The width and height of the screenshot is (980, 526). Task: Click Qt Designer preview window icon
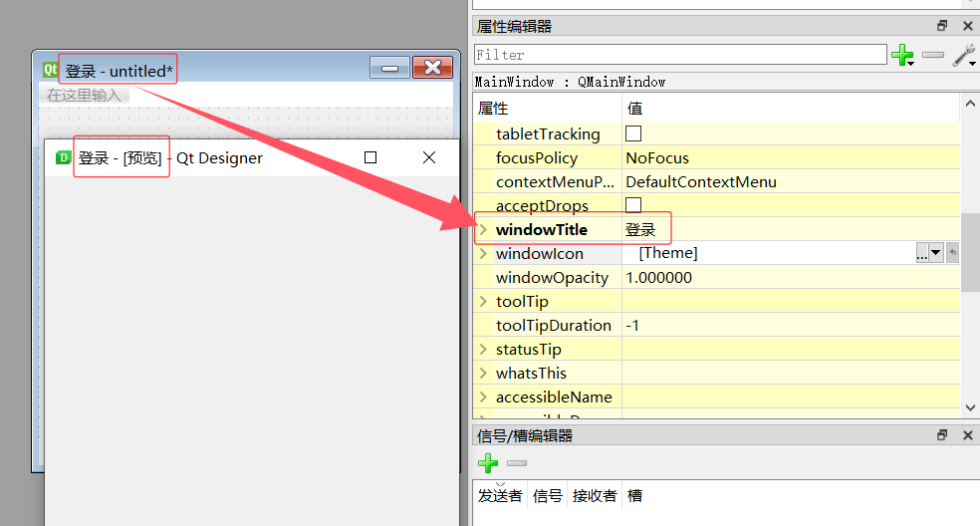coord(63,157)
